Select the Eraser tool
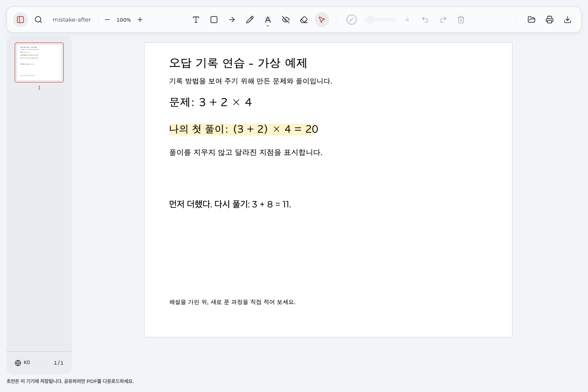This screenshot has height=392, width=588. tap(304, 20)
